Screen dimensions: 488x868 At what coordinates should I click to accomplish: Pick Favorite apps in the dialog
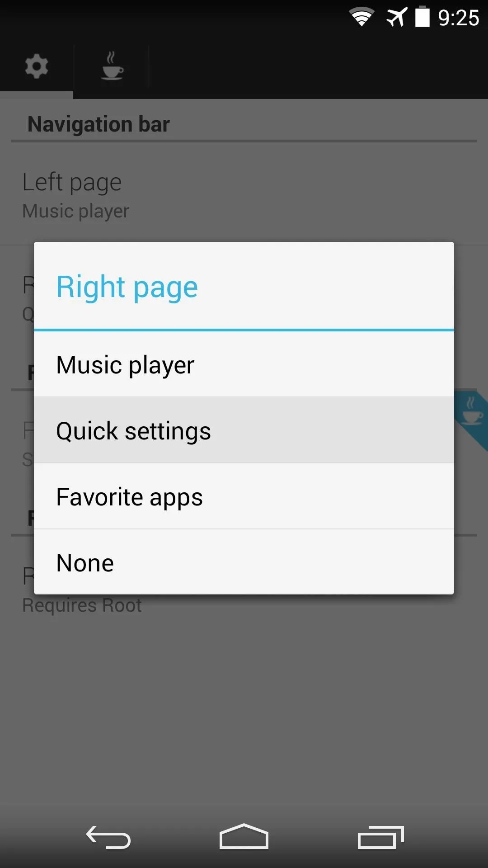[244, 496]
